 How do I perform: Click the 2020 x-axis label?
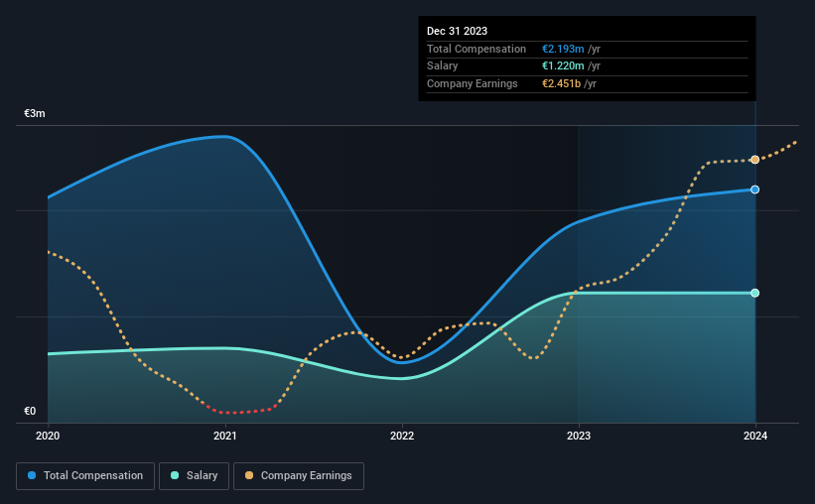48,436
